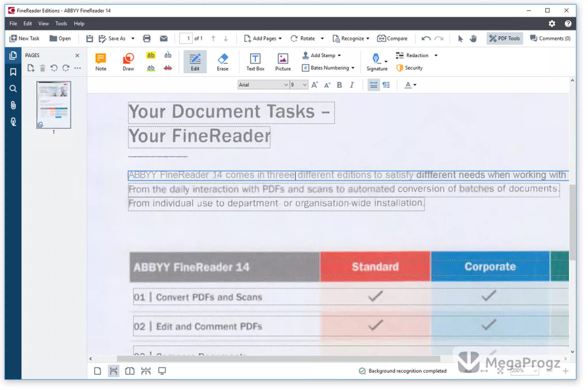Image resolution: width=588 pixels, height=390 pixels.
Task: Toggle Bold formatting
Action: click(339, 85)
